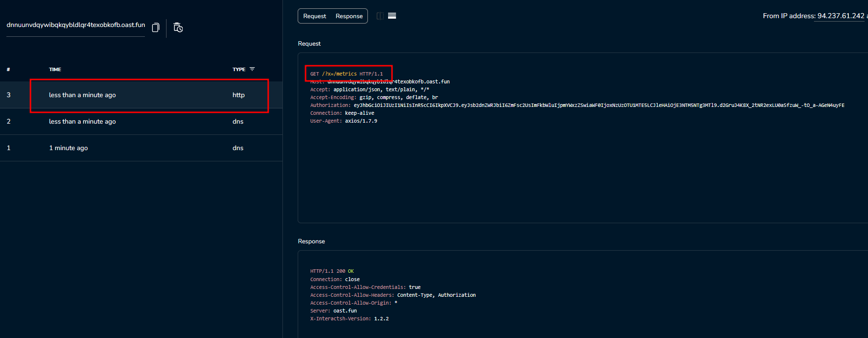The height and width of the screenshot is (338, 868).
Task: Select interaction row 2 with dns type
Action: pyautogui.click(x=141, y=121)
